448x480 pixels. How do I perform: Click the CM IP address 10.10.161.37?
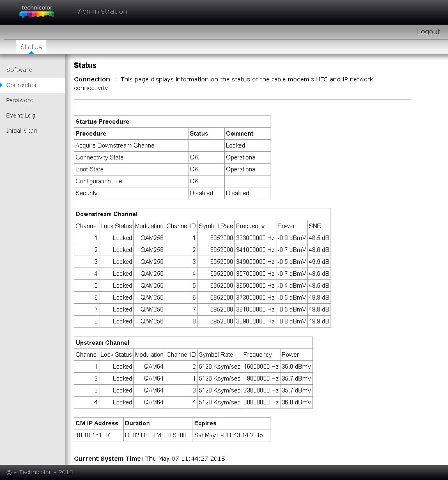tap(93, 435)
